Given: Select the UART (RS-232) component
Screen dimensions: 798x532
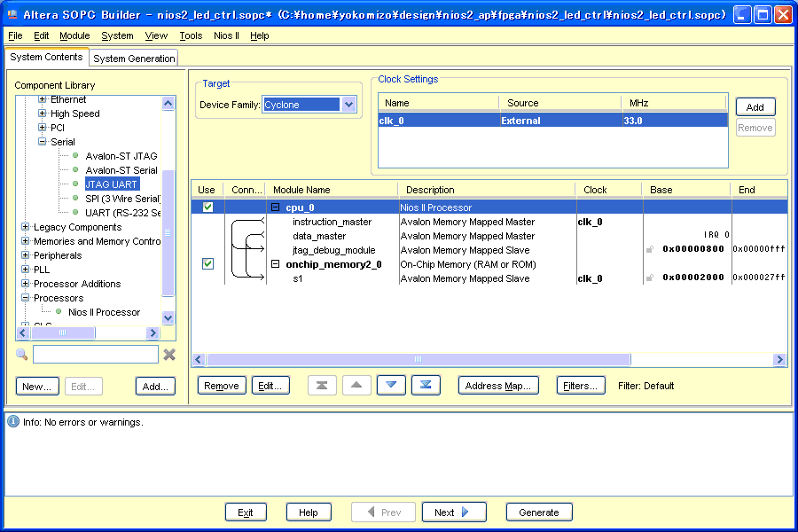Looking at the screenshot, I should pos(122,213).
